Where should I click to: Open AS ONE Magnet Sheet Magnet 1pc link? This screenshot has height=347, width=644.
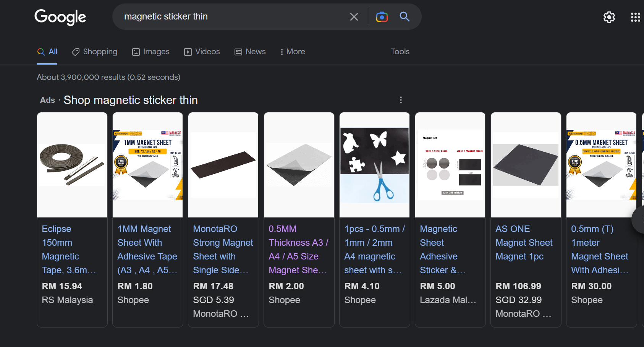point(524,243)
